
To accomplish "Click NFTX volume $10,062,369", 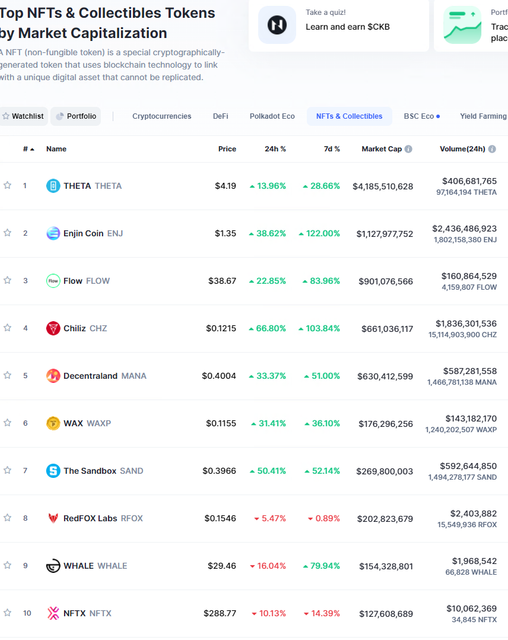I will click(x=471, y=608).
